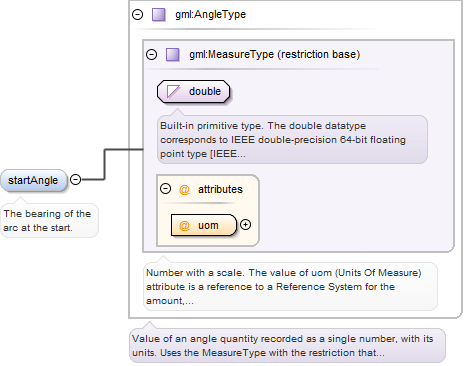Select the startAngle element

tap(34, 180)
